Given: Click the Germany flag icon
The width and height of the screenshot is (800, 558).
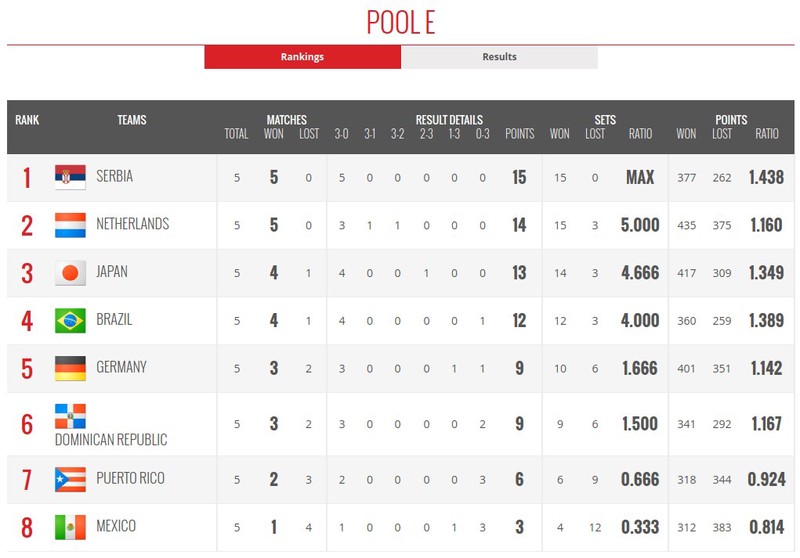Looking at the screenshot, I should [x=70, y=368].
